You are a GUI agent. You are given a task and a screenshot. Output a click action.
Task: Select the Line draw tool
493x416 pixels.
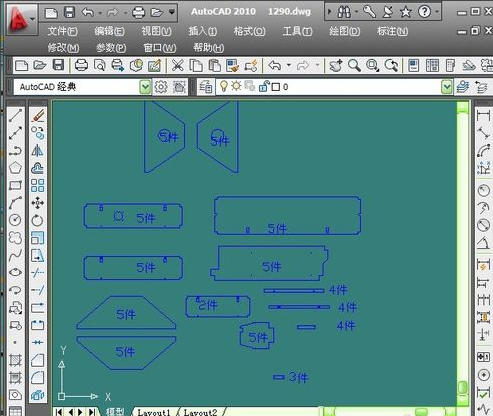point(15,115)
